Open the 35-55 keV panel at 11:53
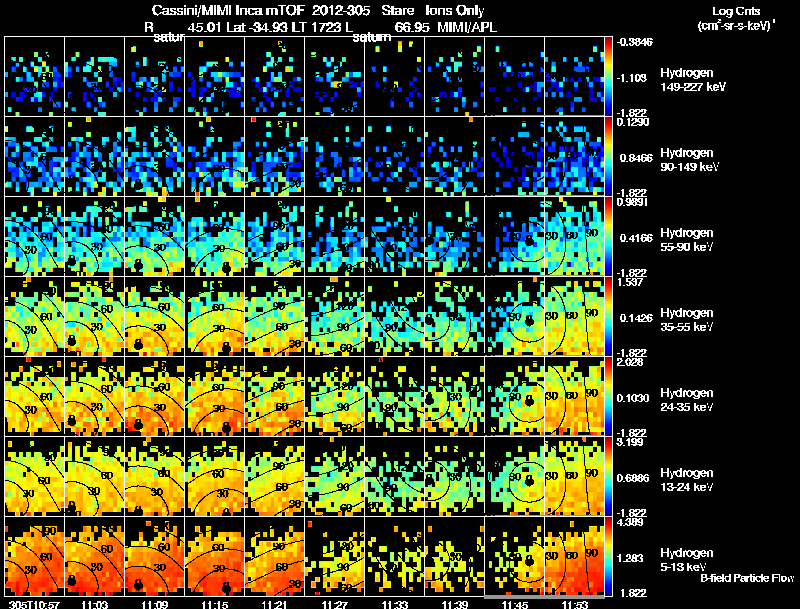The image size is (800, 609). [574, 317]
